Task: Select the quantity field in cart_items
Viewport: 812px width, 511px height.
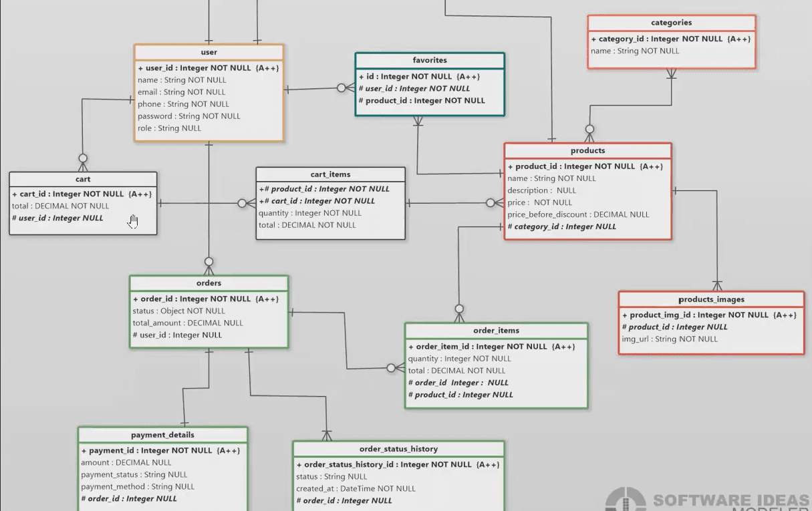Action: (x=310, y=213)
